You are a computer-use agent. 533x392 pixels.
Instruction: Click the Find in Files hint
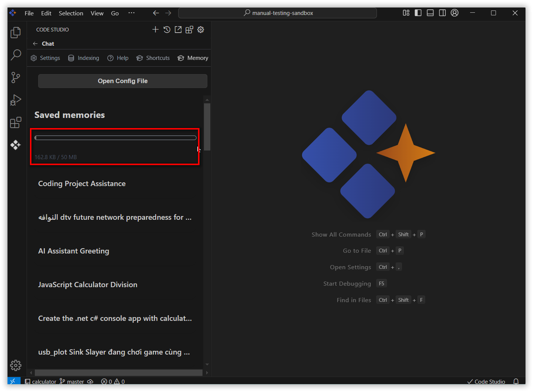[354, 300]
